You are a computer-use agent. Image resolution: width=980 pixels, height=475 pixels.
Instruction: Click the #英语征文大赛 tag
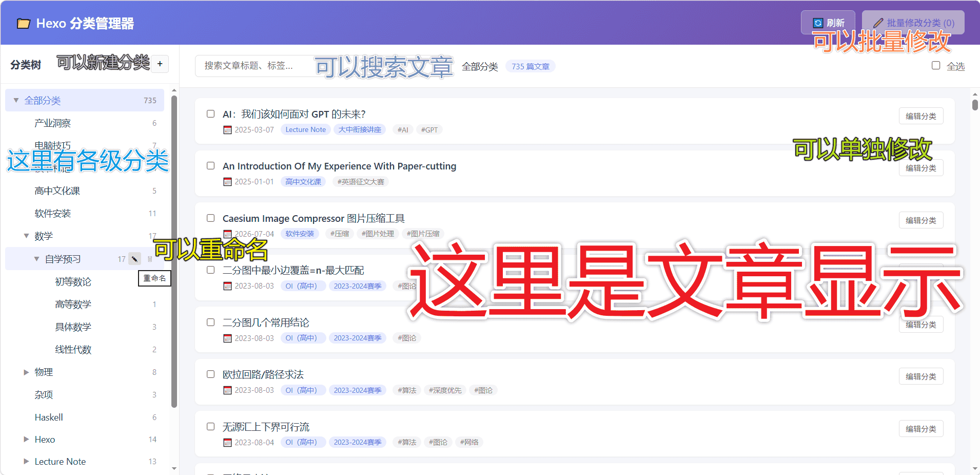pos(361,182)
